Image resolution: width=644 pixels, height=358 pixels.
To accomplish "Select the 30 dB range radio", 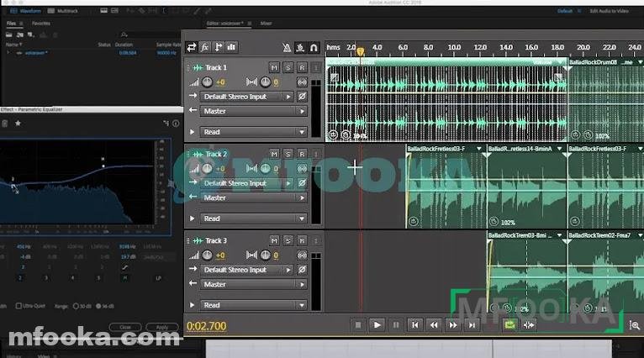I will tap(76, 306).
